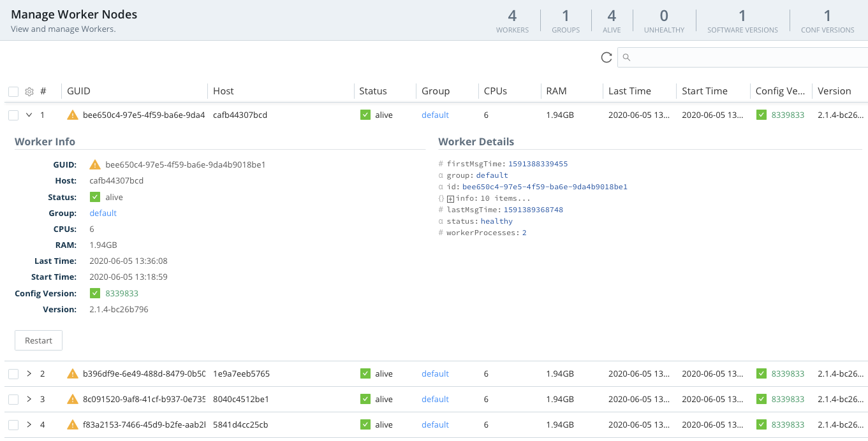
Task: Toggle the select-all workers checkbox
Action: click(13, 92)
